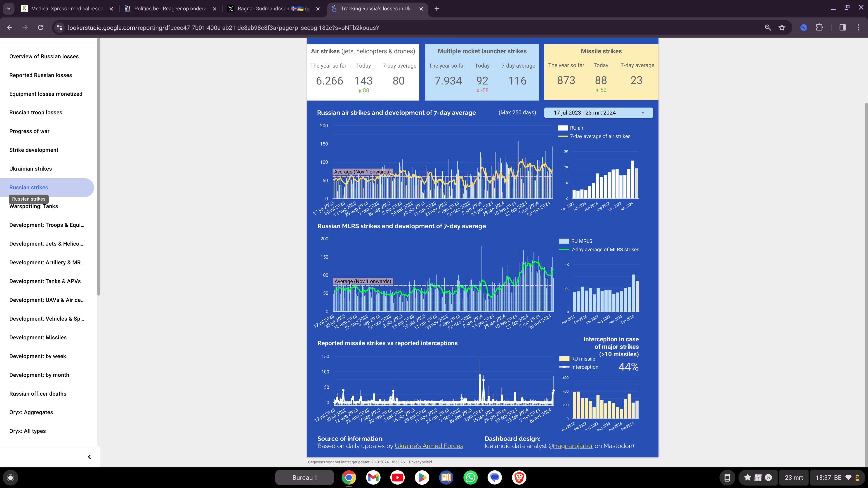Bookmark this page with the star icon
This screenshot has width=868, height=488.
(782, 28)
